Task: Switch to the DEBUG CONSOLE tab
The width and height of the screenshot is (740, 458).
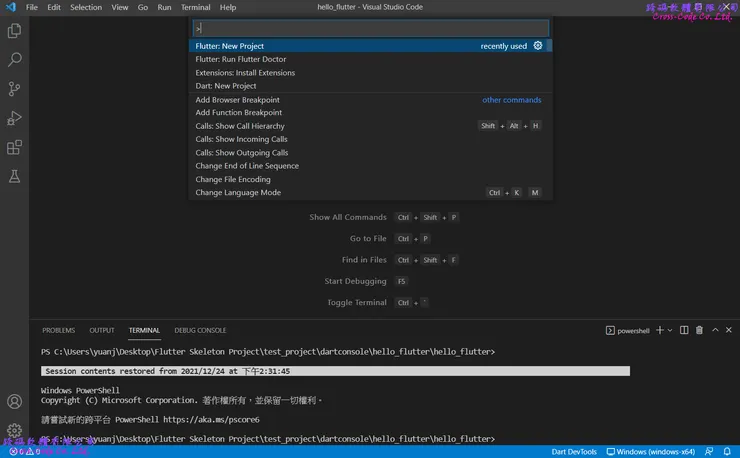Action: [200, 330]
